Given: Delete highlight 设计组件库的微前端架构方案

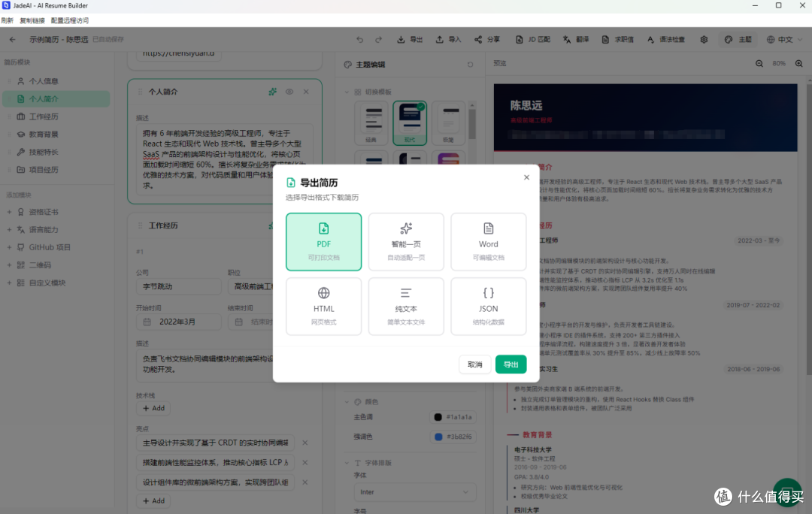Looking at the screenshot, I should 305,482.
